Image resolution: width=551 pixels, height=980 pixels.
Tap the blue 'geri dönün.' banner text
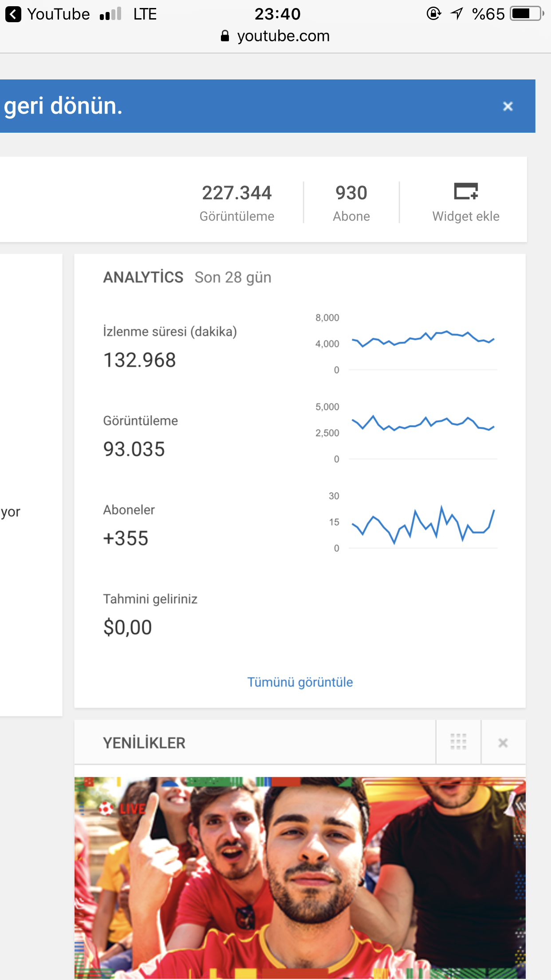63,106
